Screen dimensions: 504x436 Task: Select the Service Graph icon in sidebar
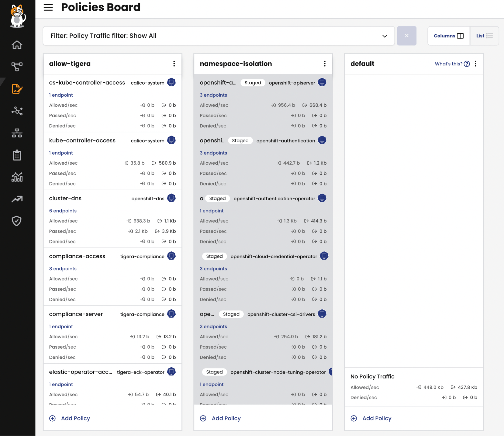pyautogui.click(x=17, y=67)
